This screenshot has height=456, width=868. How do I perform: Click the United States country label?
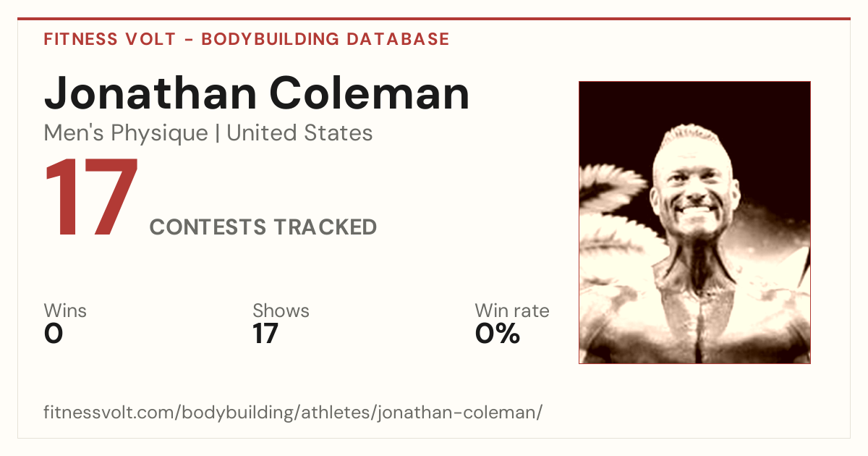coord(300,133)
